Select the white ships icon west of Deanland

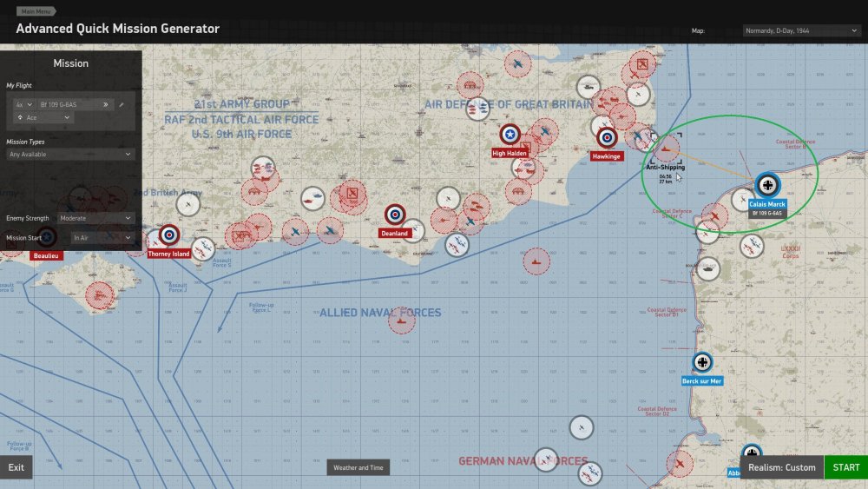312,198
